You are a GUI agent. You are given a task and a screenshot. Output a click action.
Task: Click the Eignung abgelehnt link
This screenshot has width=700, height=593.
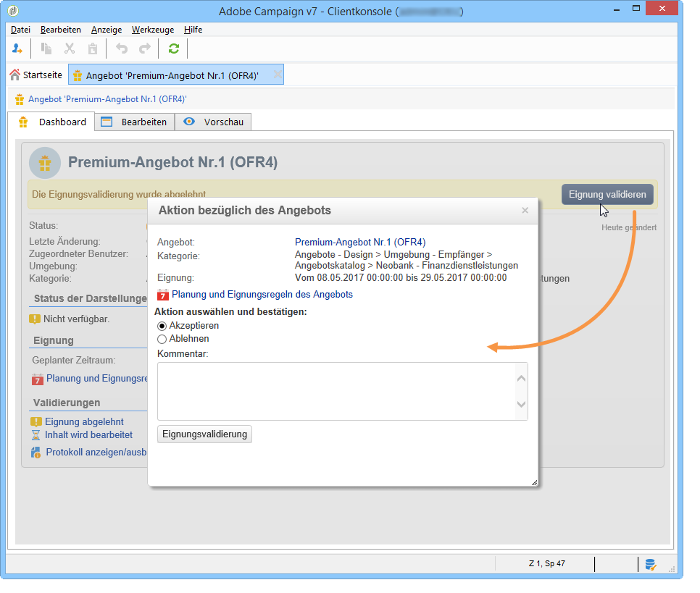84,421
